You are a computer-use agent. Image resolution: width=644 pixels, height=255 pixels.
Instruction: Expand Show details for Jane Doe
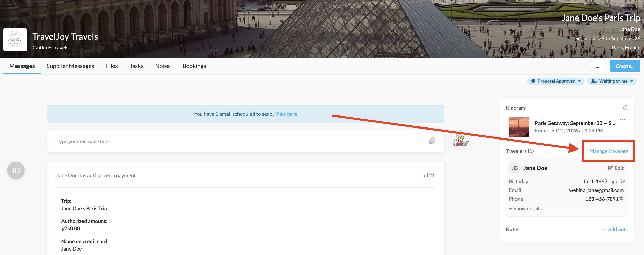click(x=525, y=209)
